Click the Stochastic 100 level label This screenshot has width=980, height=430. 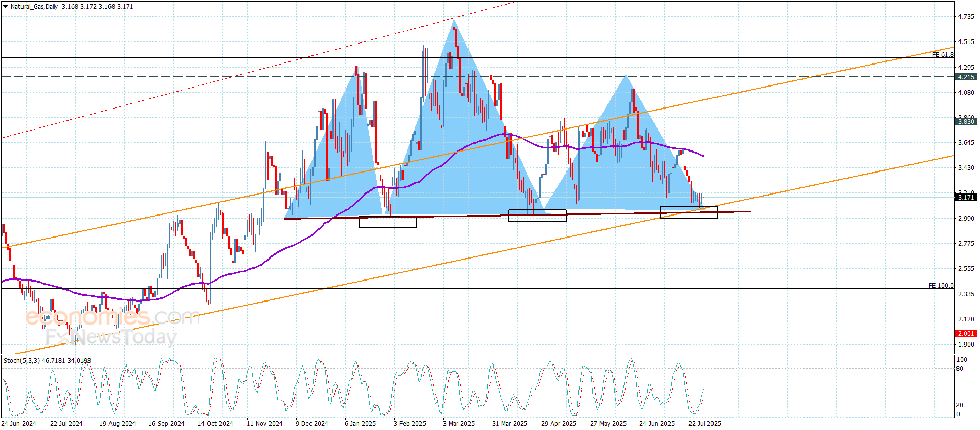(x=962, y=360)
